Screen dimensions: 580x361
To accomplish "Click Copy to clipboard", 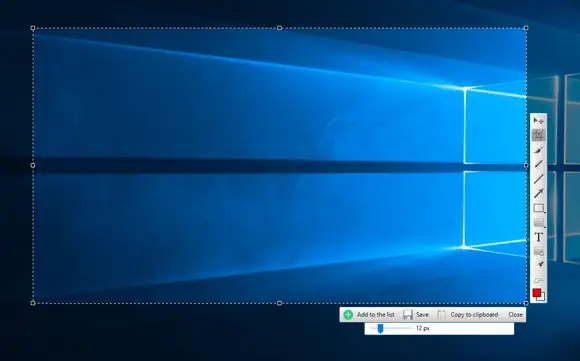I will 468,315.
